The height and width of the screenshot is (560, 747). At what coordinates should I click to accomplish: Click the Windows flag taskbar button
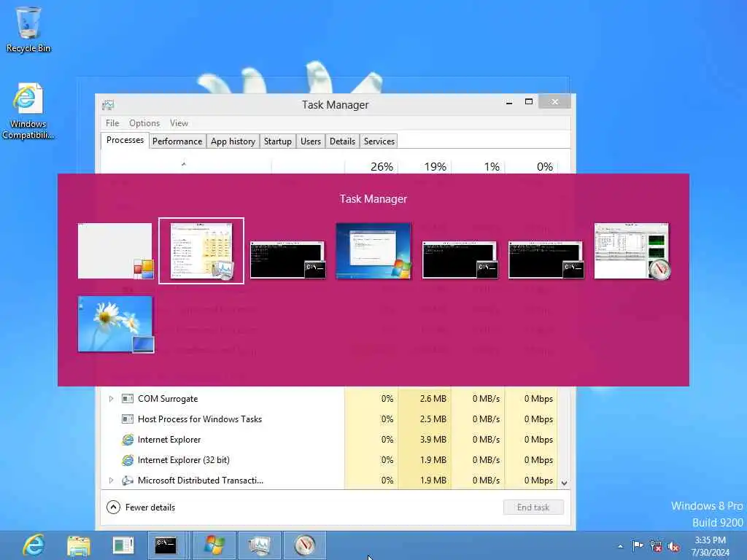tap(214, 545)
